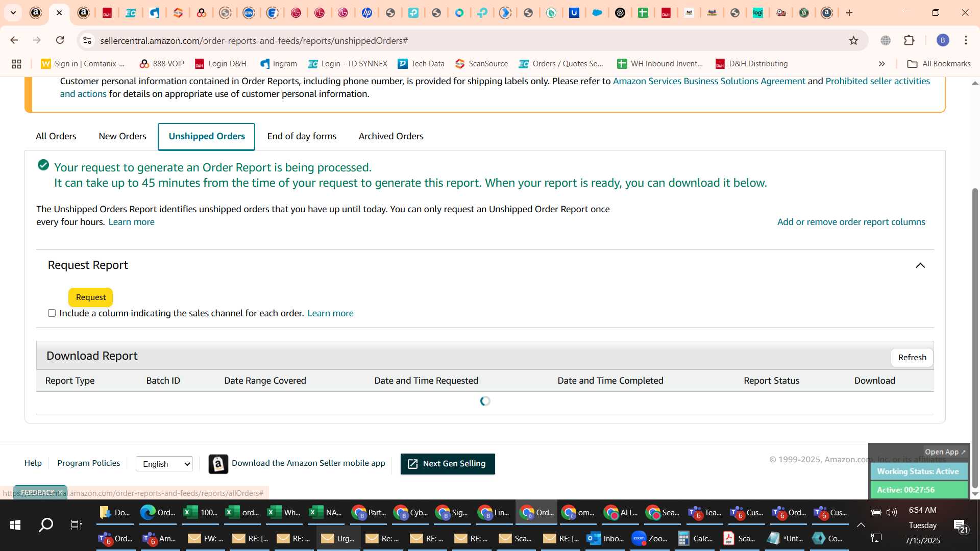This screenshot has height=551, width=980.
Task: Enable the sales channel column checkbox
Action: click(52, 313)
